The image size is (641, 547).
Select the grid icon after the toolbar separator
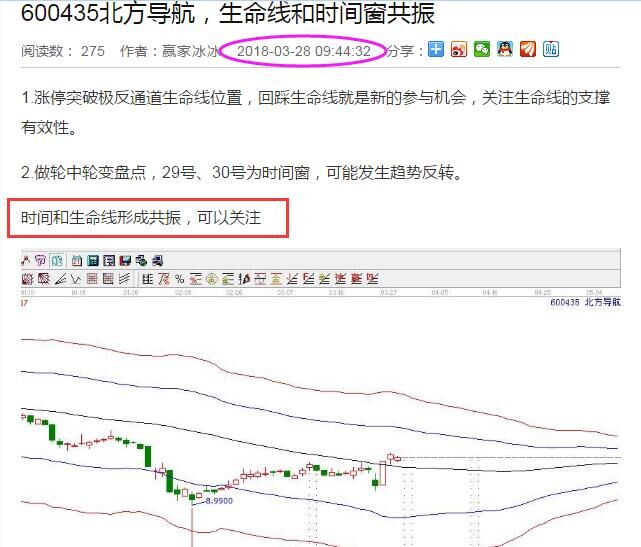147,278
